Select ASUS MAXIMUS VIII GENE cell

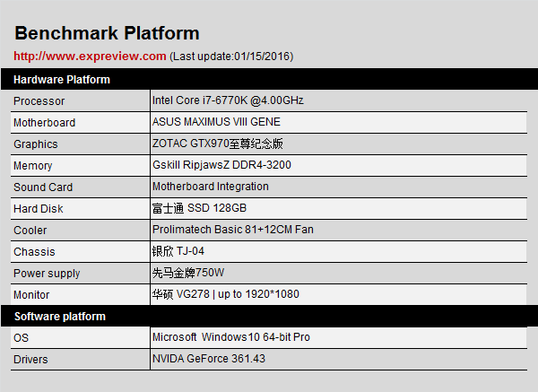[216, 122]
